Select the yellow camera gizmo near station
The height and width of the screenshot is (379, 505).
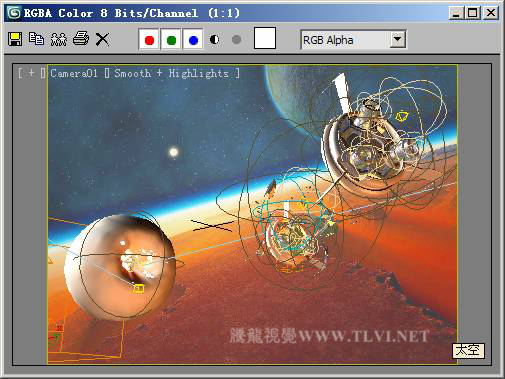[402, 116]
